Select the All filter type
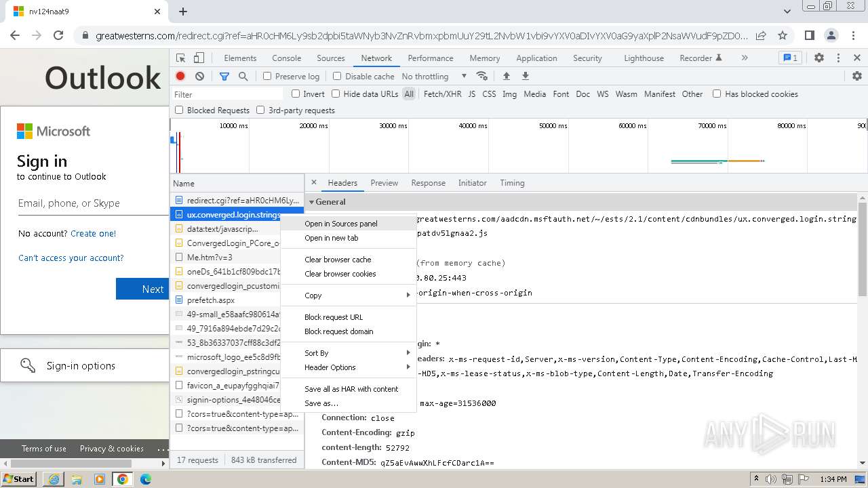The width and height of the screenshot is (868, 488). (x=409, y=94)
